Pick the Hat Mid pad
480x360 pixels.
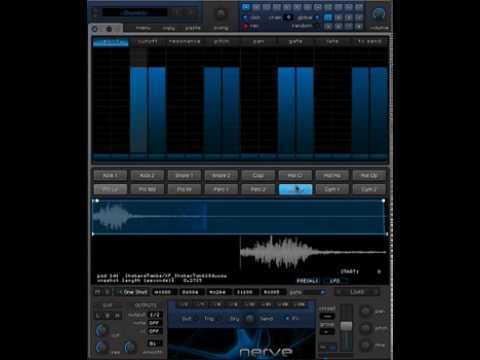(x=332, y=175)
